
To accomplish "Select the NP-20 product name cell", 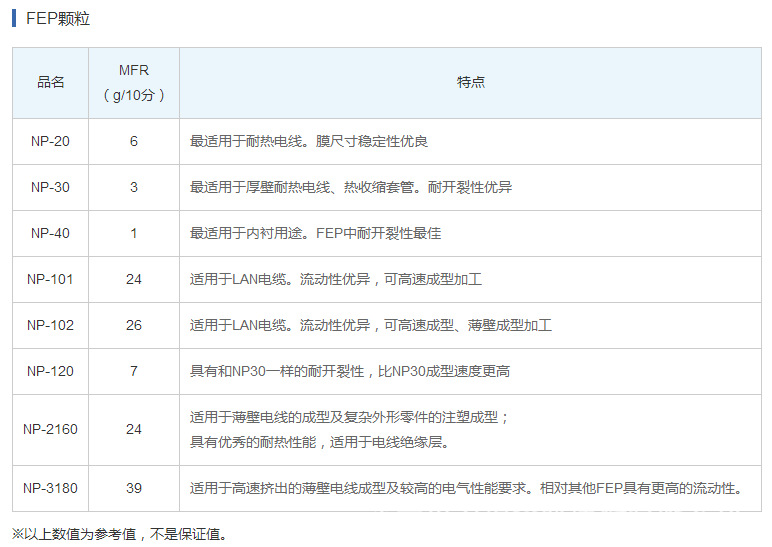I will [50, 141].
